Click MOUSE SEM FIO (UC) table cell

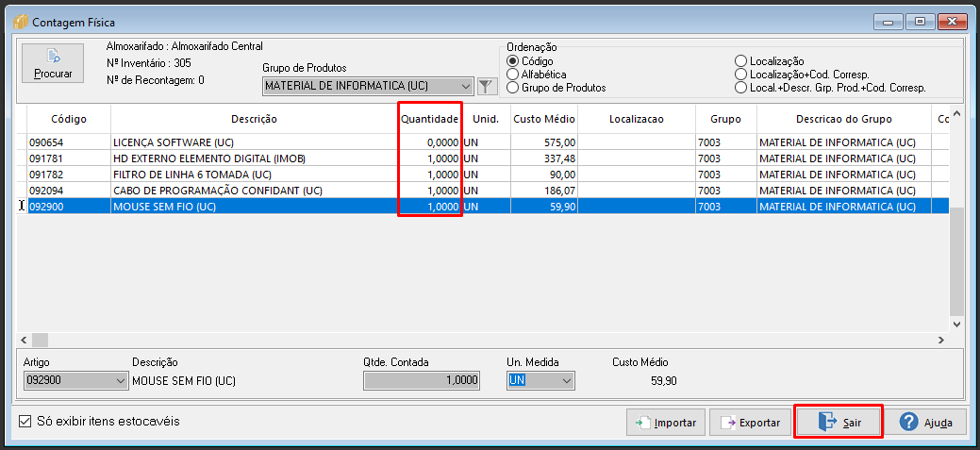tap(255, 207)
